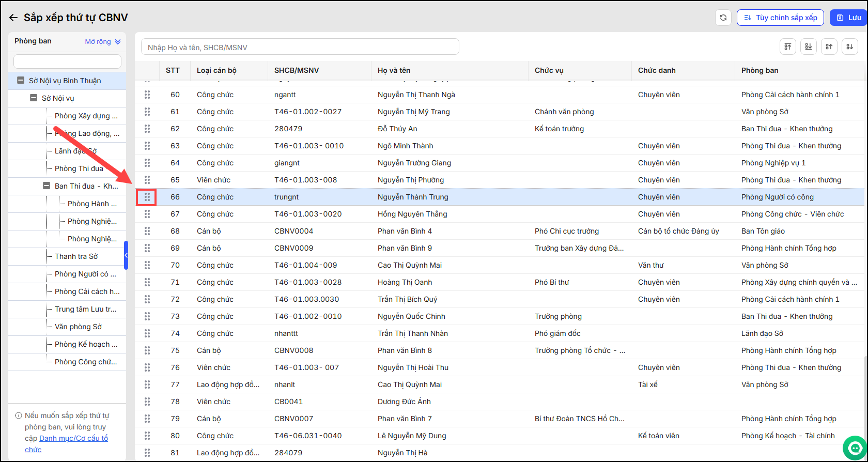Screen dimensions: 868x462
Task: Open the Danh mục/Cơ cấu tổ chức link
Action: [73, 438]
